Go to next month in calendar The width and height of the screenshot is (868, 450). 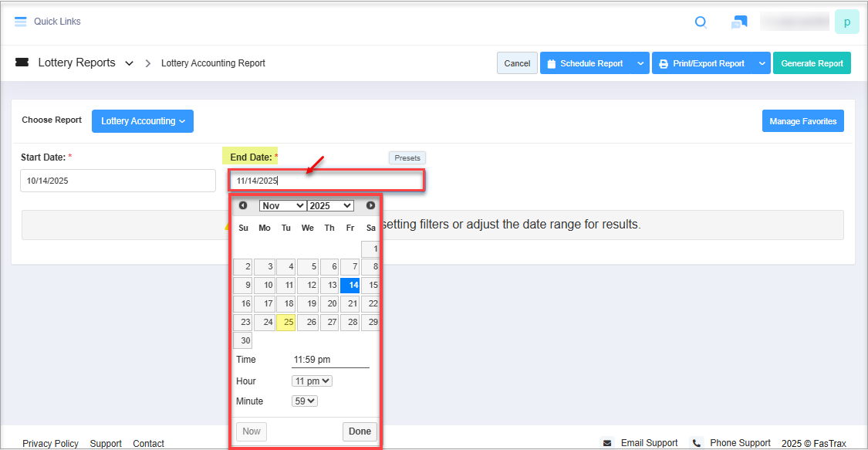click(370, 205)
